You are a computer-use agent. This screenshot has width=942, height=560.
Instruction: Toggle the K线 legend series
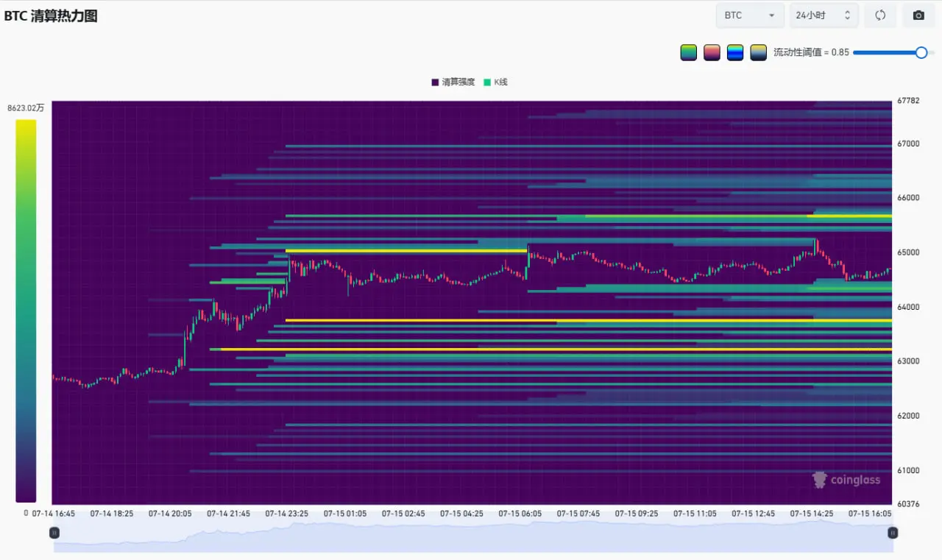(495, 82)
